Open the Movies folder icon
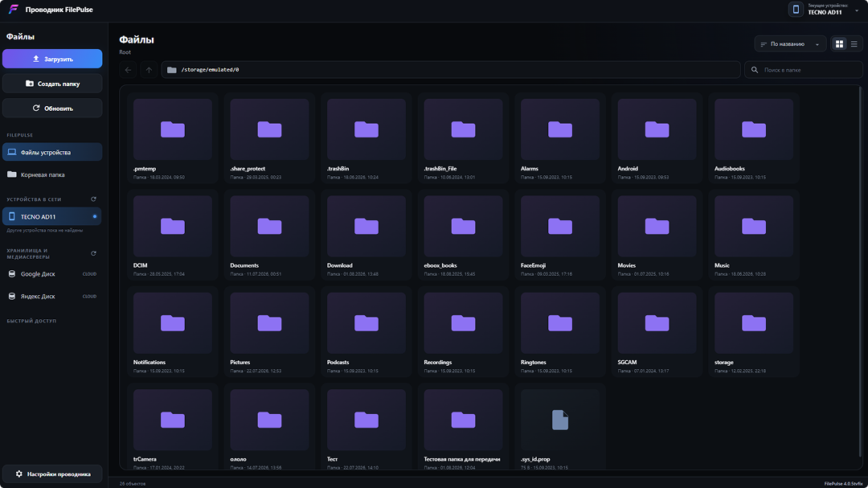The width and height of the screenshot is (868, 488). (657, 227)
